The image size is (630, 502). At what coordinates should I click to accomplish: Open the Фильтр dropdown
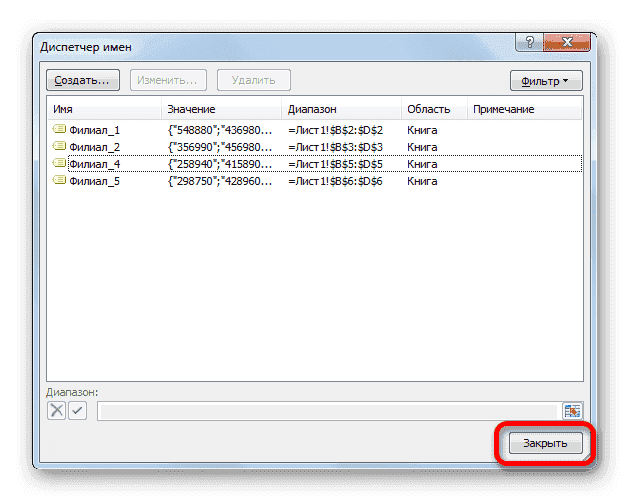click(x=546, y=81)
